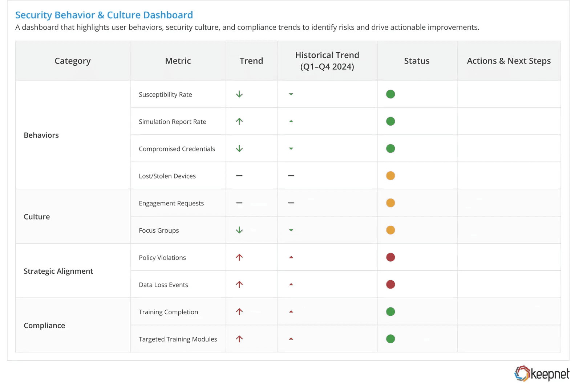Screen dimensions: 579x392
Task: Click the Security Behavior & Culture Dashboard title
Action: point(104,15)
